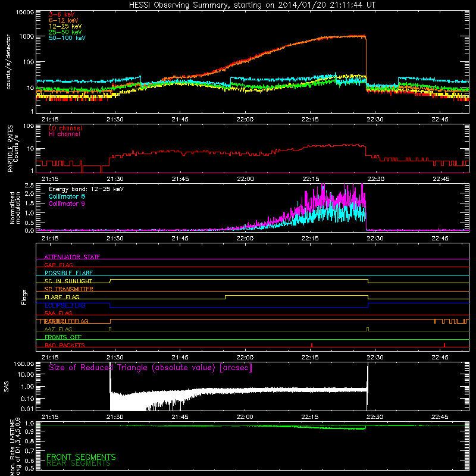Click the 21:45 time label under the count-rate plot
Screen dimensions: 476x476
click(180, 120)
